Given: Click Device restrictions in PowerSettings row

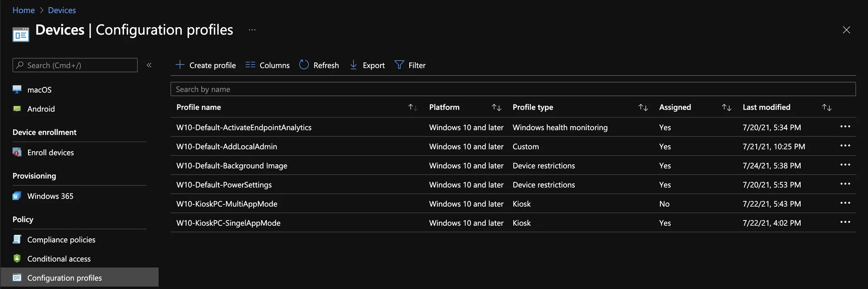Looking at the screenshot, I should pos(544,185).
